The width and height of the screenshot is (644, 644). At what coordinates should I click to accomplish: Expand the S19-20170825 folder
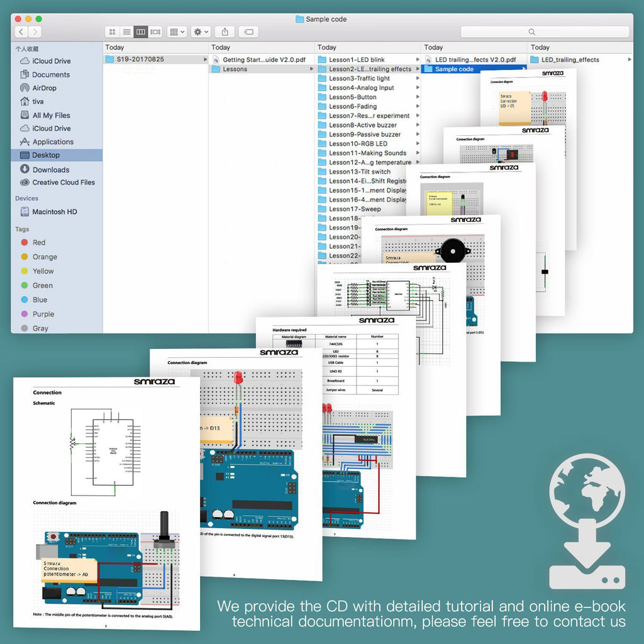pyautogui.click(x=140, y=59)
